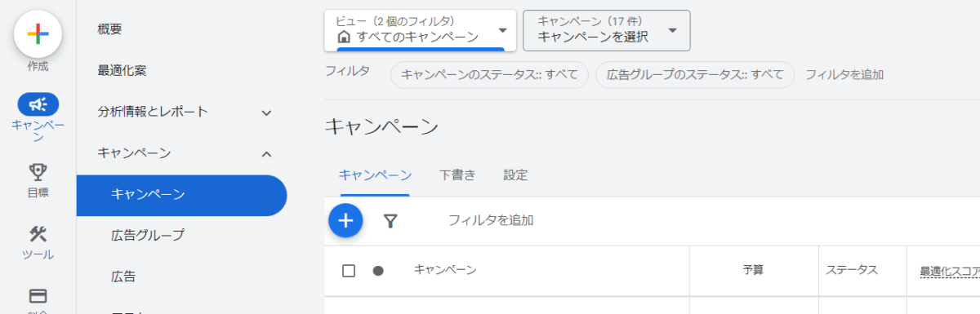Click the キャンペーンのステータス filter chip
980x314 pixels.
[489, 75]
